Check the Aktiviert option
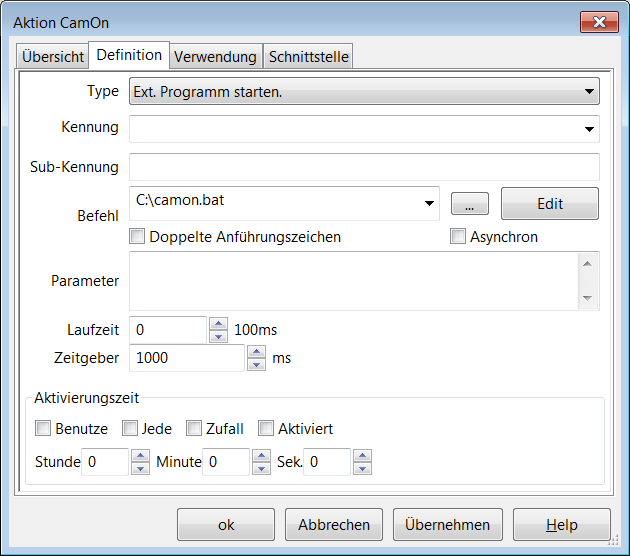Viewport: 630px width, 556px height. [266, 429]
